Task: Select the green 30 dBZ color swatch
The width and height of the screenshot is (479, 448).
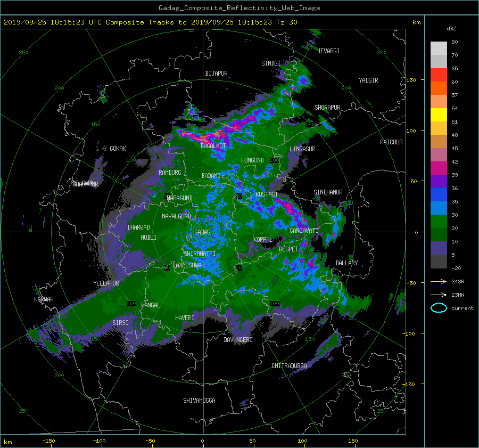Action: coord(439,222)
